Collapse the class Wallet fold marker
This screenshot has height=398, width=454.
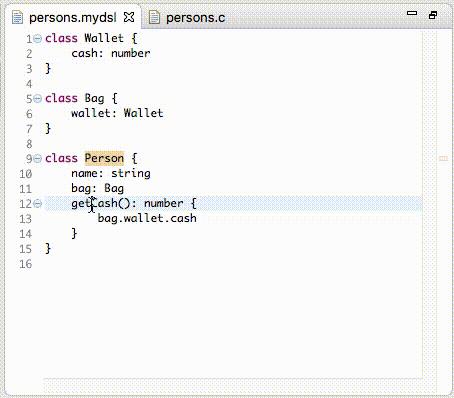(x=38, y=39)
